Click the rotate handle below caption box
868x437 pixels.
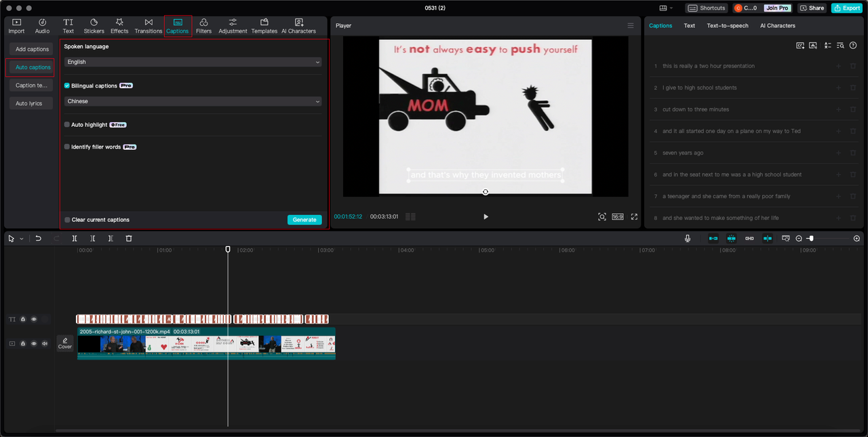(486, 192)
